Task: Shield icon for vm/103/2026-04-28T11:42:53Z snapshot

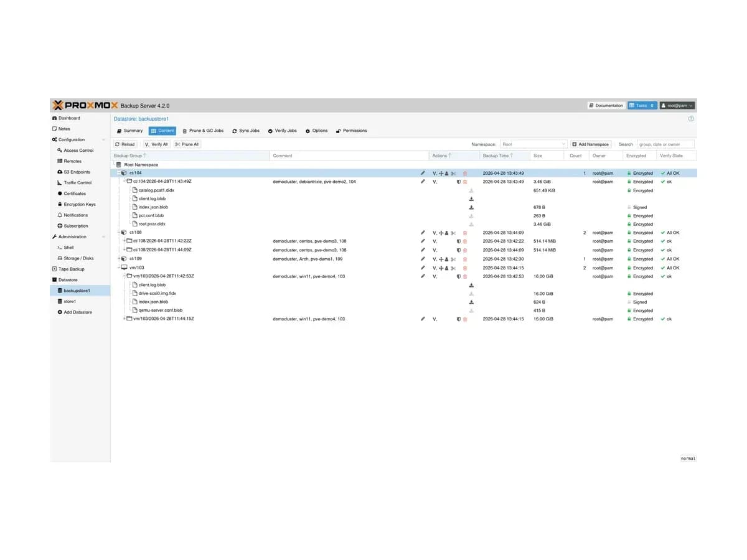Action: [459, 276]
